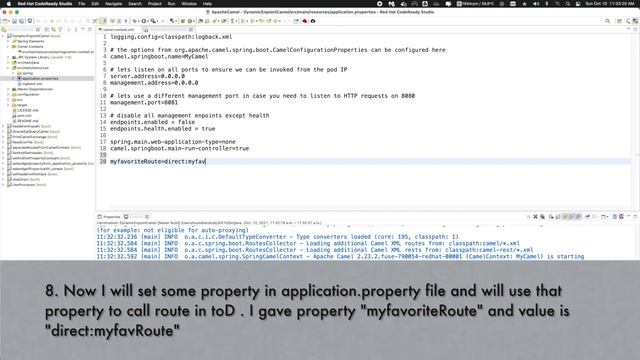Minimize the Project Explorer panel
The image size is (640, 360).
(x=83, y=29)
